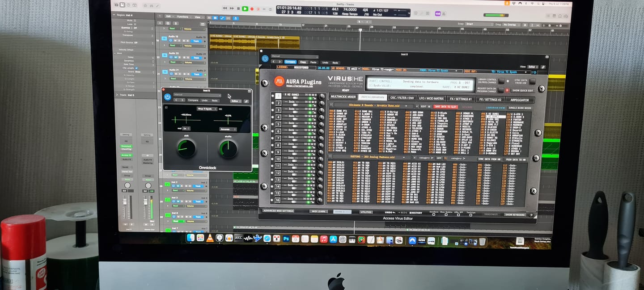The height and width of the screenshot is (290, 644).
Task: Open the Trash in the Dock
Action: [482, 242]
